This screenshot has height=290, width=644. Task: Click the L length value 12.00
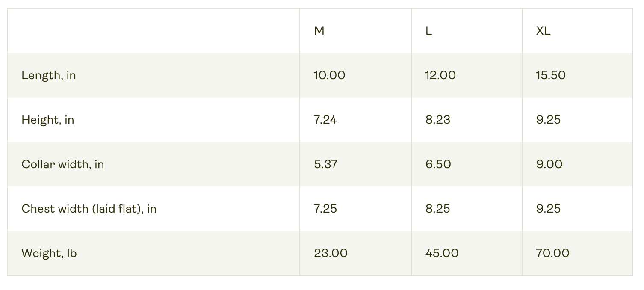440,75
